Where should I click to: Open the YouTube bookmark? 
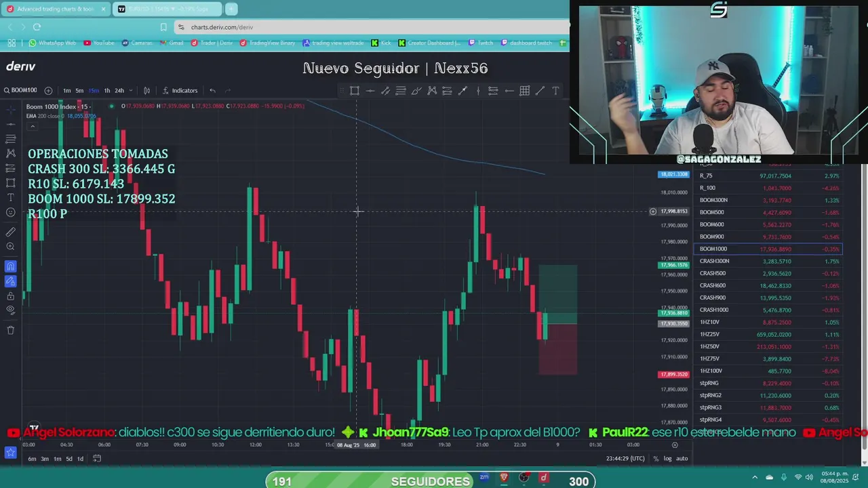99,43
